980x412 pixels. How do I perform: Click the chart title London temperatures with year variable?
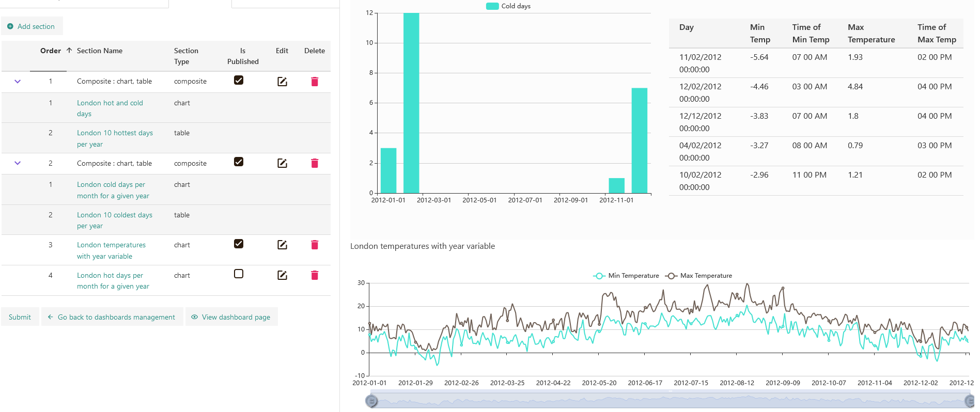pos(423,246)
